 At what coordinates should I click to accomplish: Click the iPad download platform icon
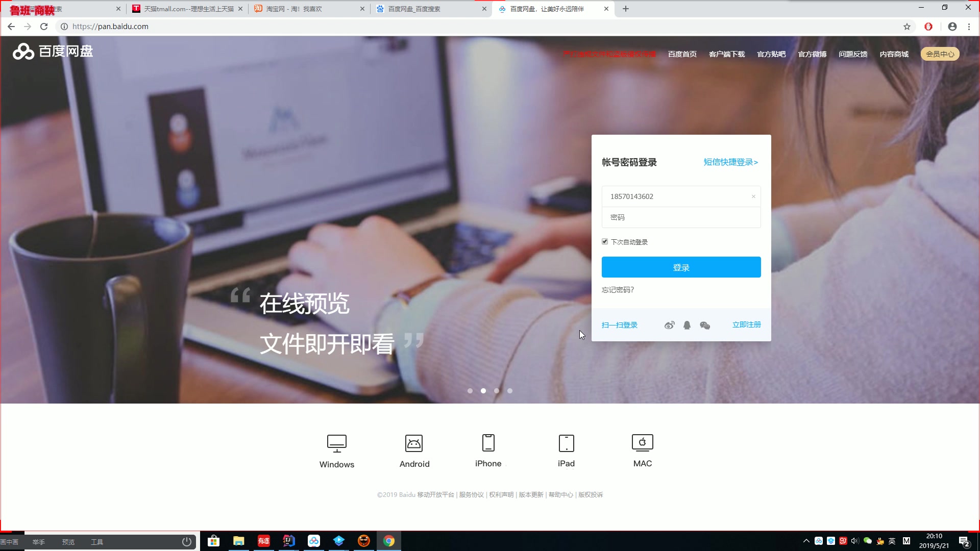pos(566,443)
